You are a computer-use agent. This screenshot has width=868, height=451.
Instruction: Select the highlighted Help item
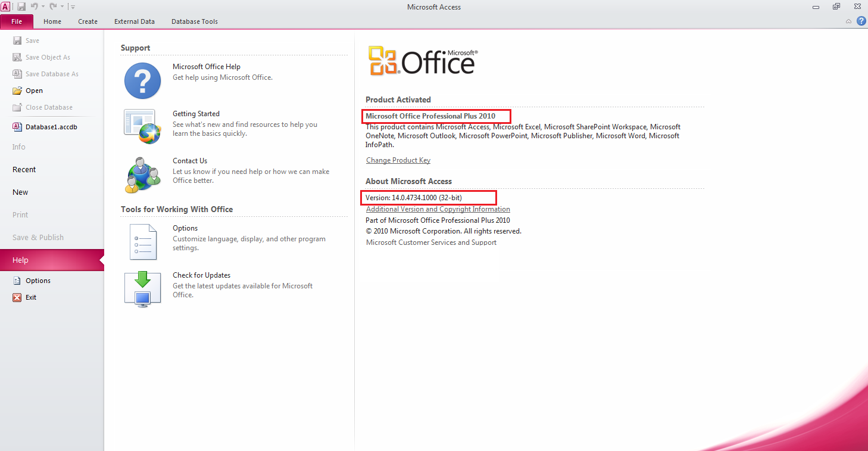pos(52,260)
